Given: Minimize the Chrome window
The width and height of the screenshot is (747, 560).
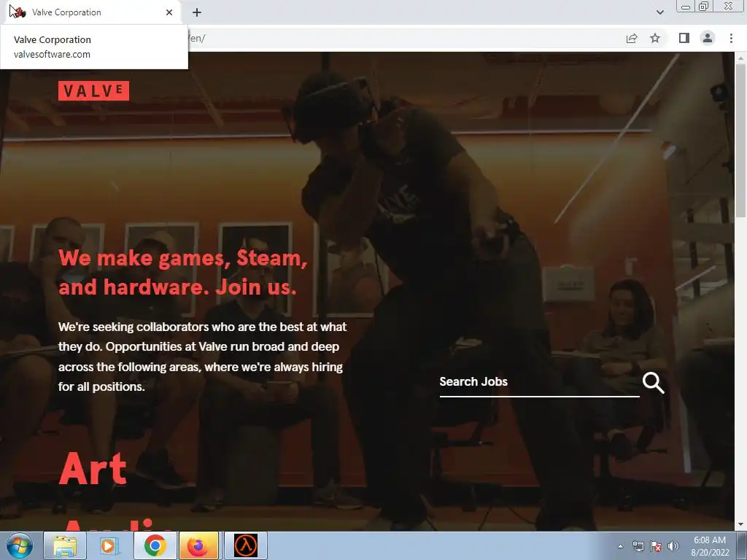Looking at the screenshot, I should click(686, 6).
